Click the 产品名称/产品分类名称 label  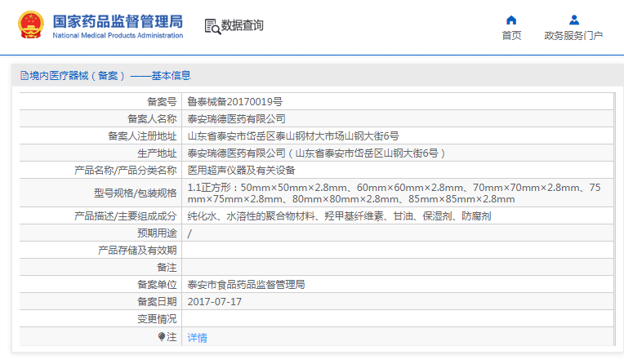click(x=125, y=171)
